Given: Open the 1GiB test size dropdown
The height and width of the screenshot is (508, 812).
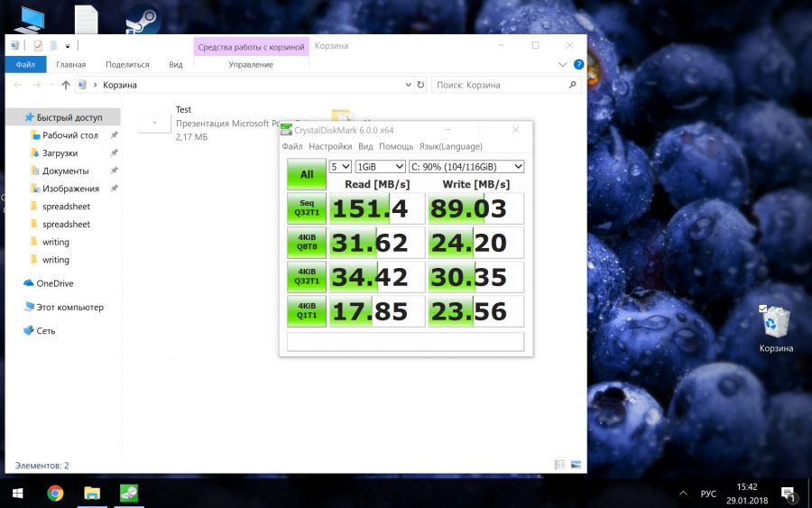Looking at the screenshot, I should click(380, 167).
